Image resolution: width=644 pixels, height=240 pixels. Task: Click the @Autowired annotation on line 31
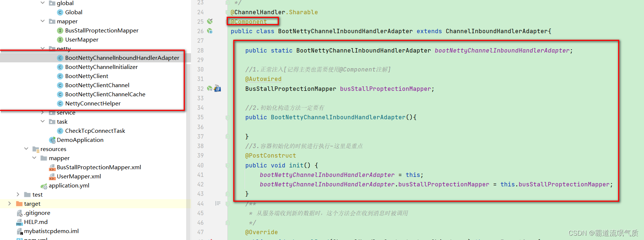[264, 79]
